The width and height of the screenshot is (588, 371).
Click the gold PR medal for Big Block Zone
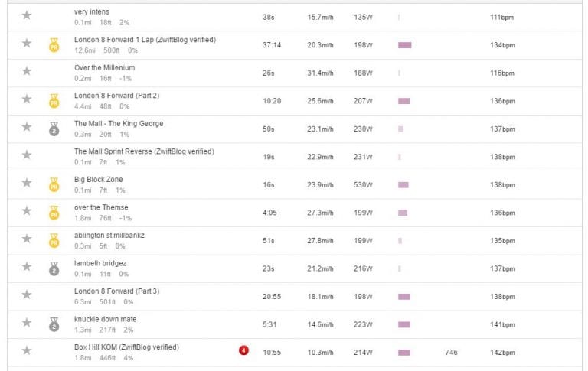click(54, 185)
